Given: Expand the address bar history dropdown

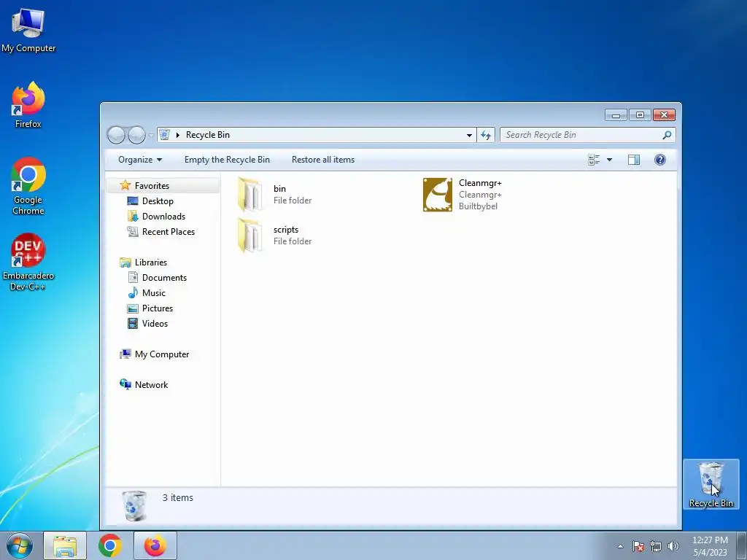Looking at the screenshot, I should click(469, 135).
